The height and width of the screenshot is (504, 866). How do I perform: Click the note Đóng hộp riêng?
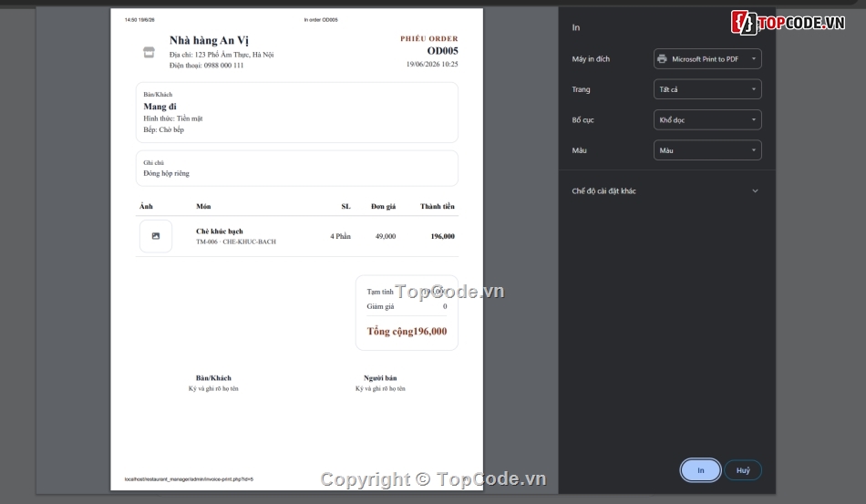pyautogui.click(x=166, y=173)
